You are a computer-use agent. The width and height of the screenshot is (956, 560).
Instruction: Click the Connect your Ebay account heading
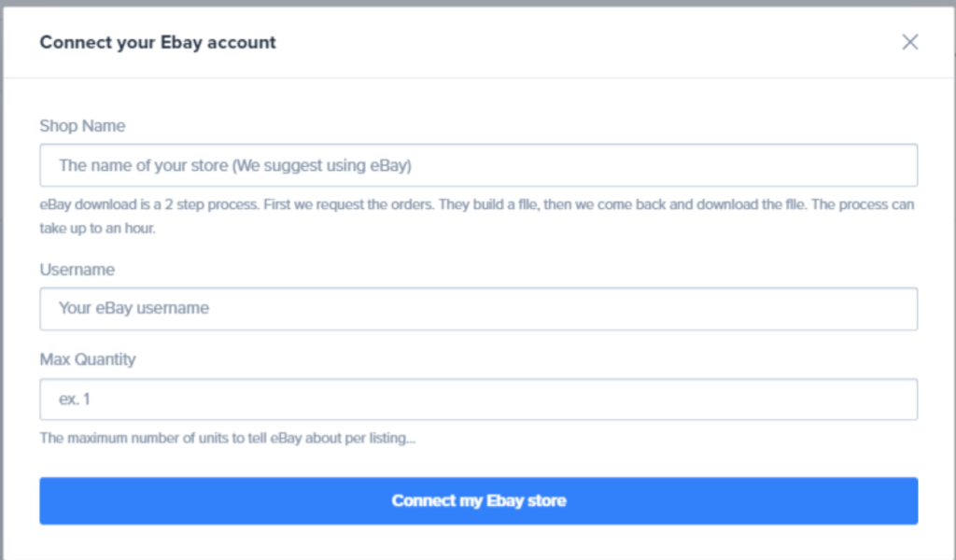coord(158,42)
